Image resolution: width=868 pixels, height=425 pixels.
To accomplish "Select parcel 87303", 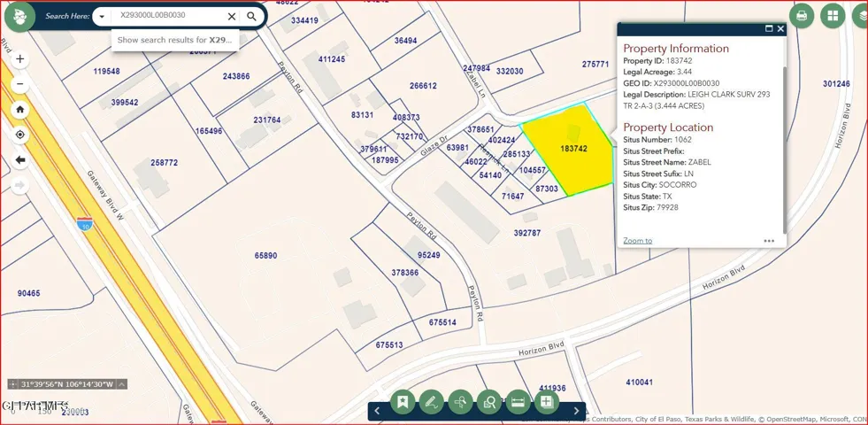I will [x=547, y=189].
